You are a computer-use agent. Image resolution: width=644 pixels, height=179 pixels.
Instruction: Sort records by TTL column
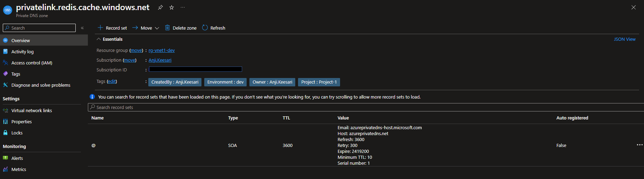pos(286,118)
